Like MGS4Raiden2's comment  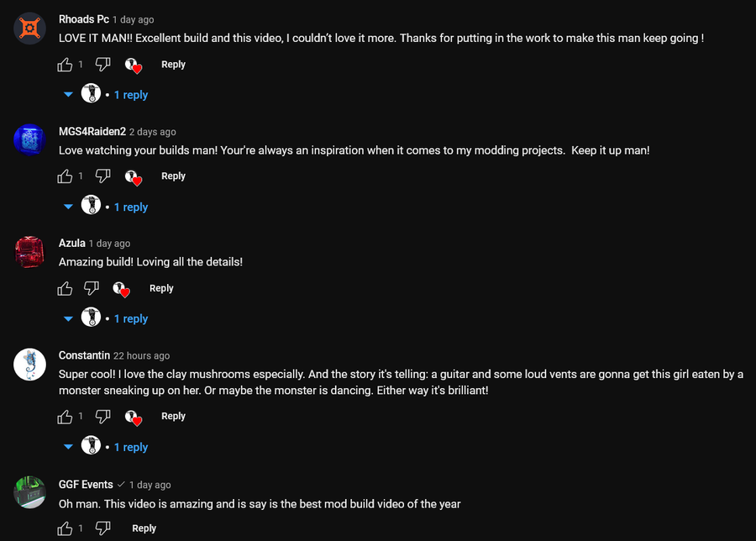(x=66, y=176)
